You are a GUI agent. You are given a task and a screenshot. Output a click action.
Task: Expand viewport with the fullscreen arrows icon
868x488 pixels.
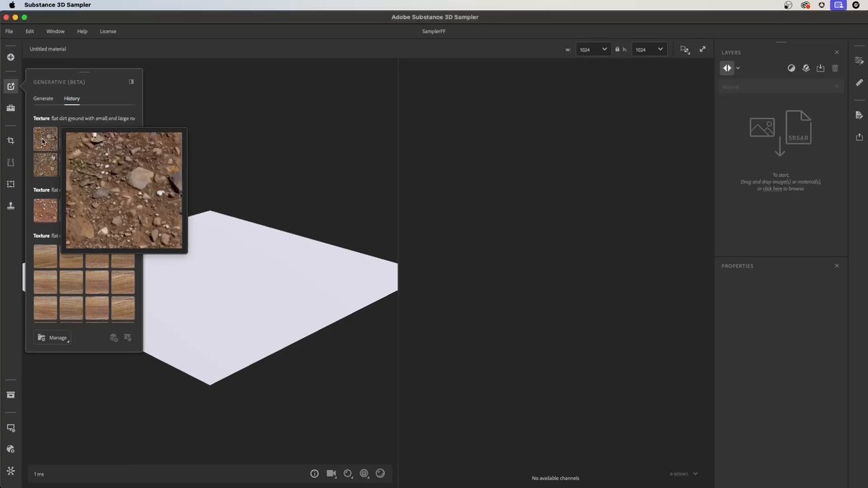(702, 49)
